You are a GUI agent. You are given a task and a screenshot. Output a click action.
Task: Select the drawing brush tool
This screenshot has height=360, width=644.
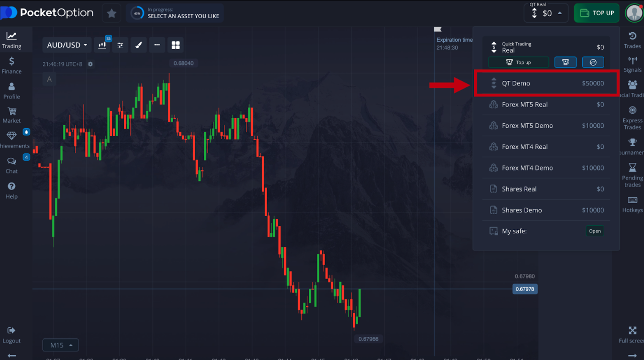tap(139, 45)
